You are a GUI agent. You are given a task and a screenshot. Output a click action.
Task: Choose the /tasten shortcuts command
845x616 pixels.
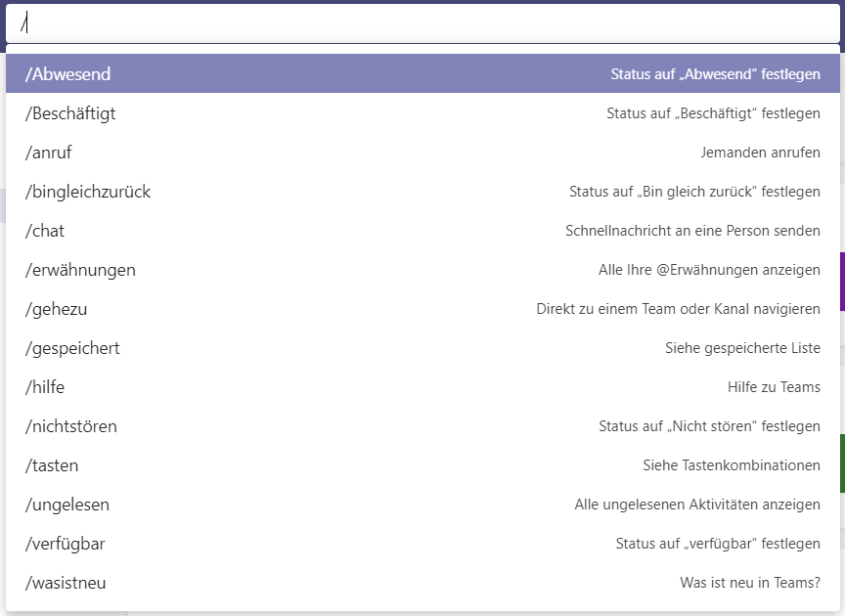[x=422, y=465]
